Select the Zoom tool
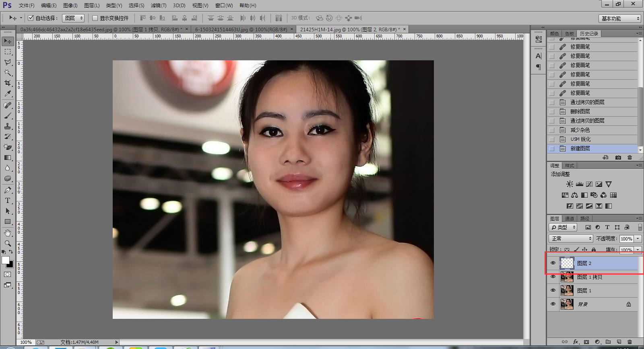644x349 pixels. point(8,244)
